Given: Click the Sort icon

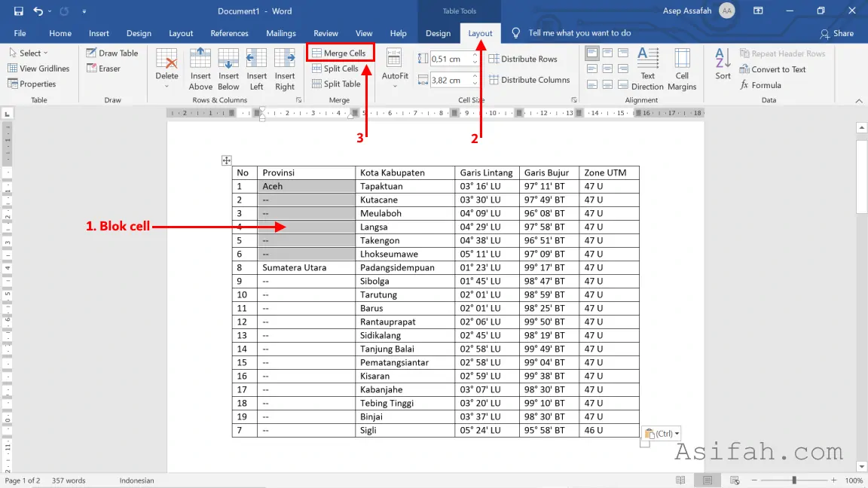Looking at the screenshot, I should [723, 58].
